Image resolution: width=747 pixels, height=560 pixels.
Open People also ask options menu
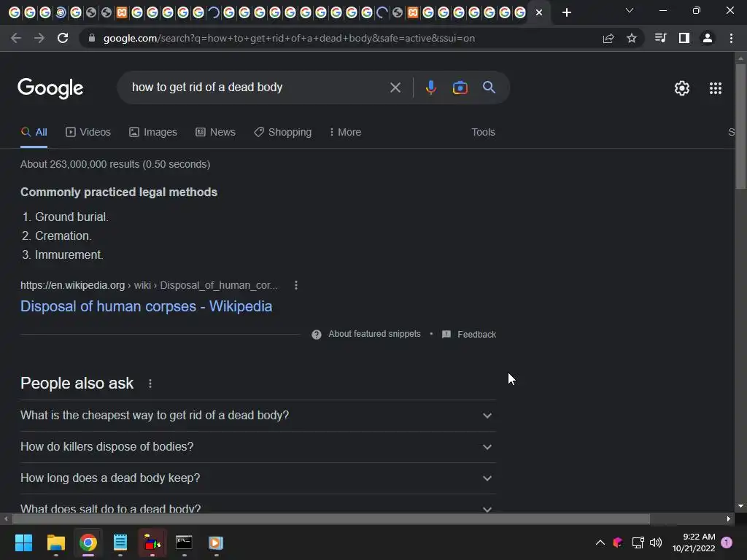tap(150, 384)
